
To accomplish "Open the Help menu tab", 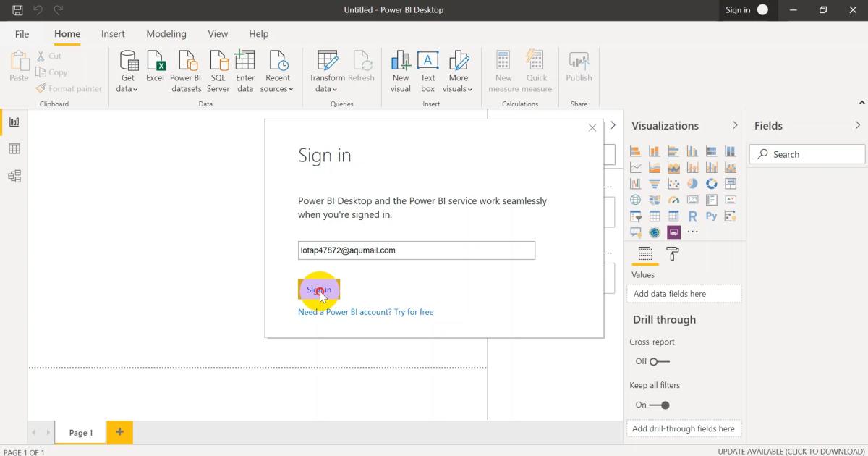I will [x=258, y=33].
